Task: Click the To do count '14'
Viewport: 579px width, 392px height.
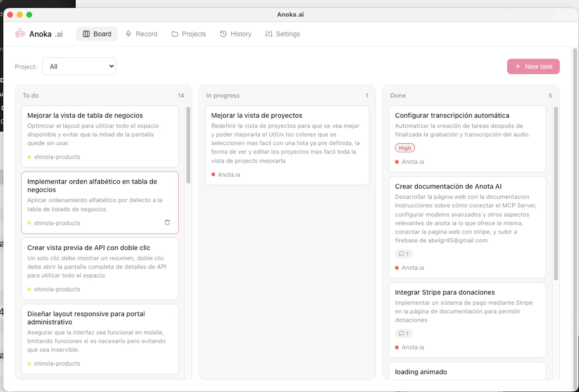Action: point(181,96)
